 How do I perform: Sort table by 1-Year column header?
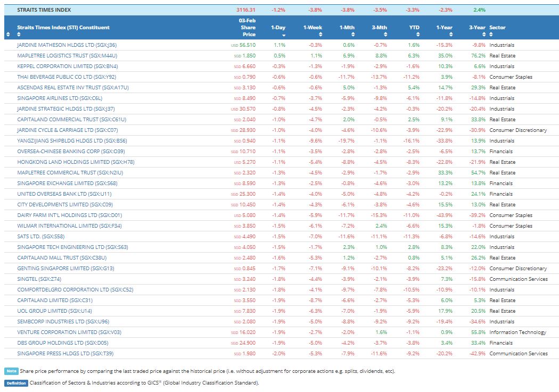pyautogui.click(x=444, y=28)
